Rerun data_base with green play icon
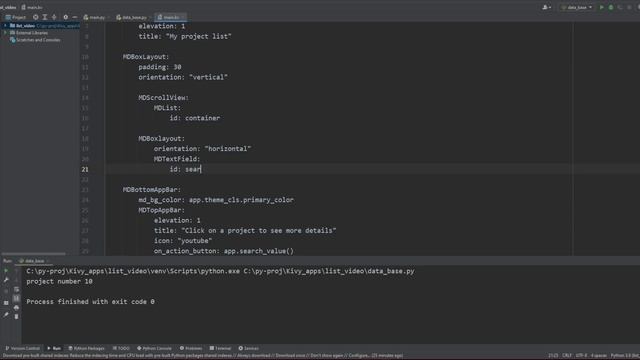 tap(6, 271)
